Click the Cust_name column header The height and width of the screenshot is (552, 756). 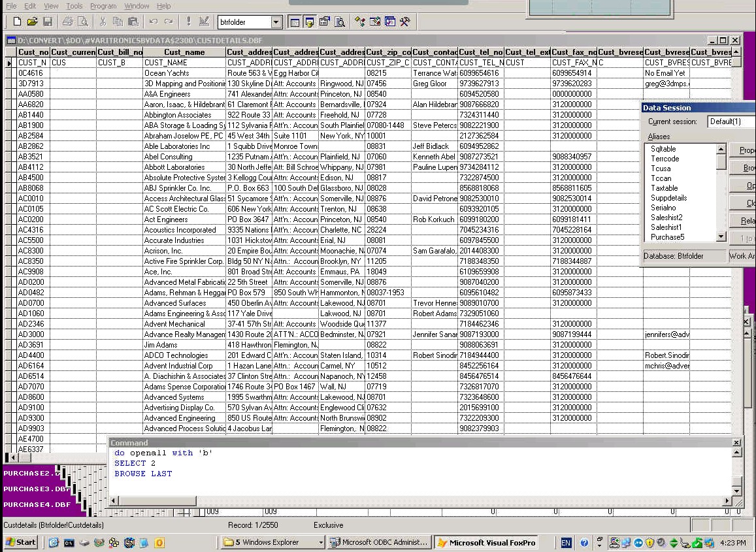pyautogui.click(x=184, y=52)
